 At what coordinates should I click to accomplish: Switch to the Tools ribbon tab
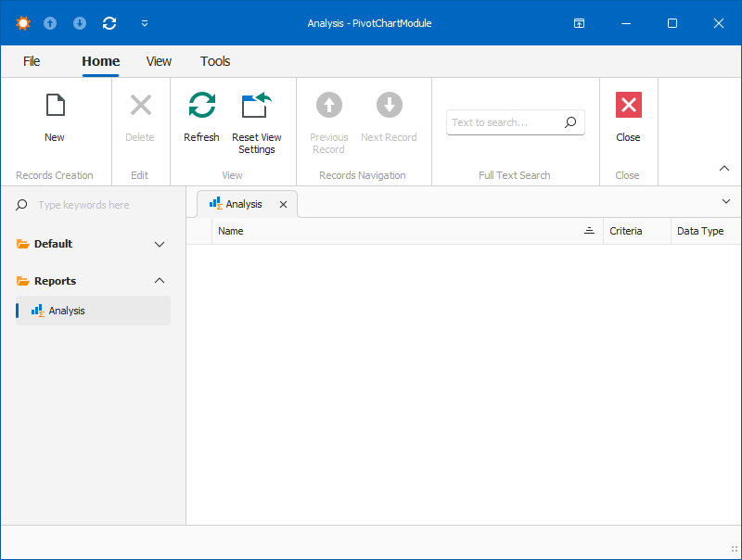click(215, 61)
